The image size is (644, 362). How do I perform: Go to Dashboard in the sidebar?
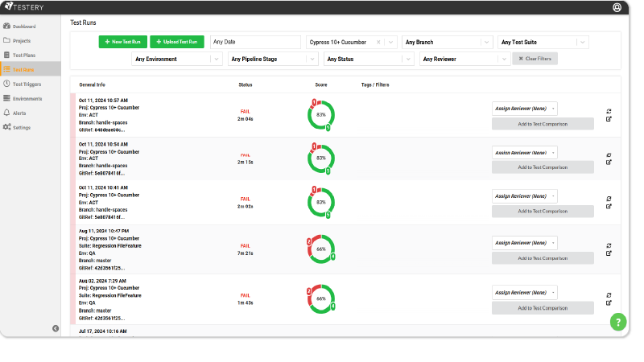(29, 27)
